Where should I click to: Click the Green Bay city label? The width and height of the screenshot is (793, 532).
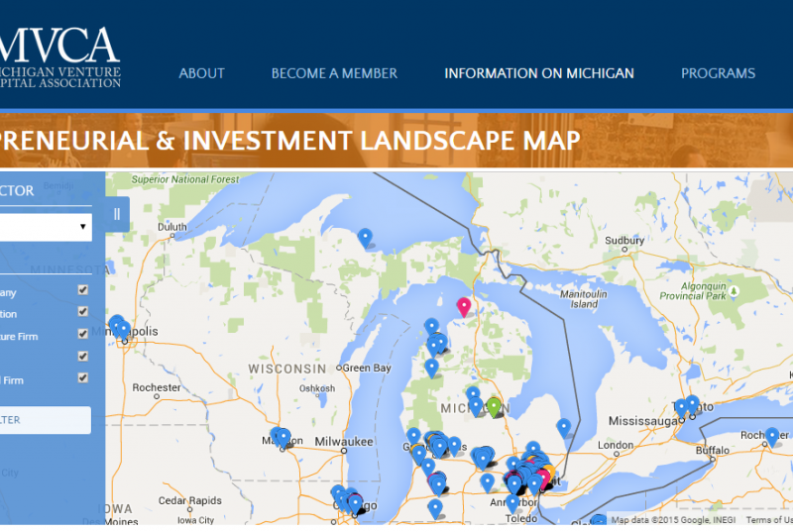[x=367, y=368]
